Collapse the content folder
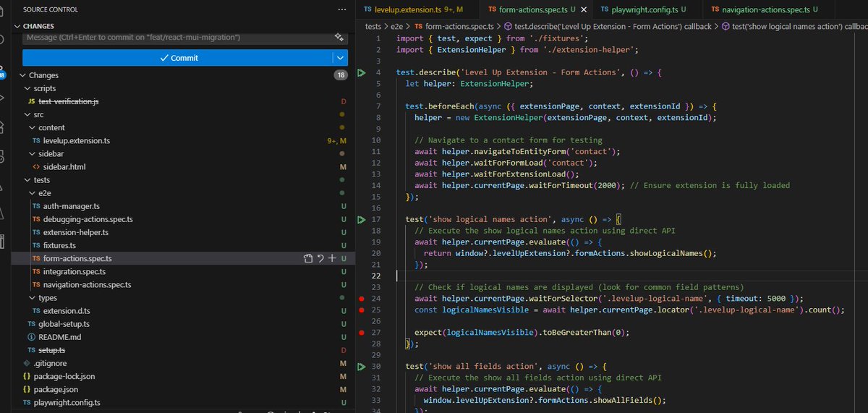 click(x=32, y=127)
